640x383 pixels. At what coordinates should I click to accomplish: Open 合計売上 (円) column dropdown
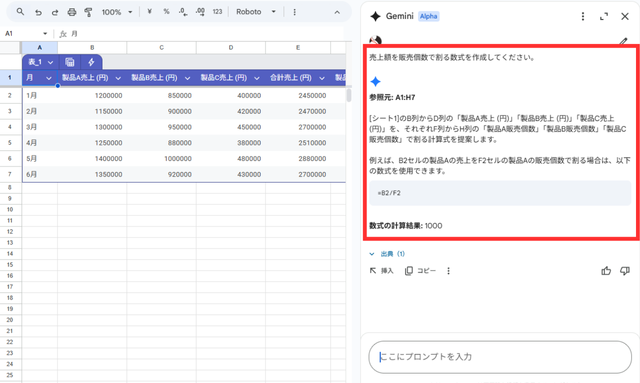click(x=322, y=78)
